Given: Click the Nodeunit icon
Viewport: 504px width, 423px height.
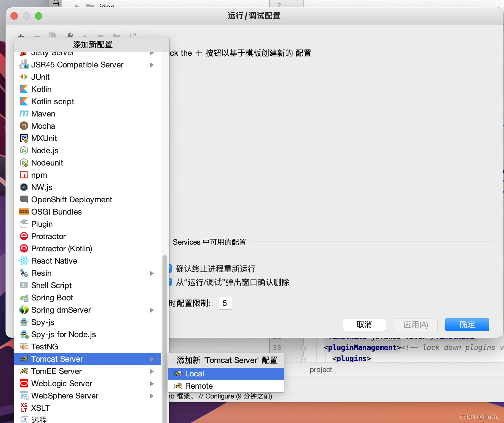Looking at the screenshot, I should click(24, 163).
